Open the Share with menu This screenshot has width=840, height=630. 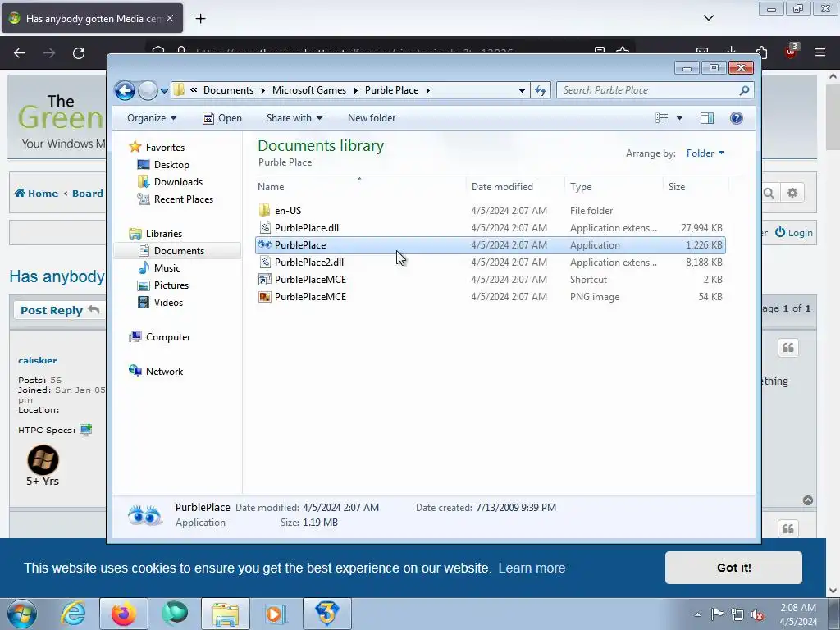(x=294, y=118)
